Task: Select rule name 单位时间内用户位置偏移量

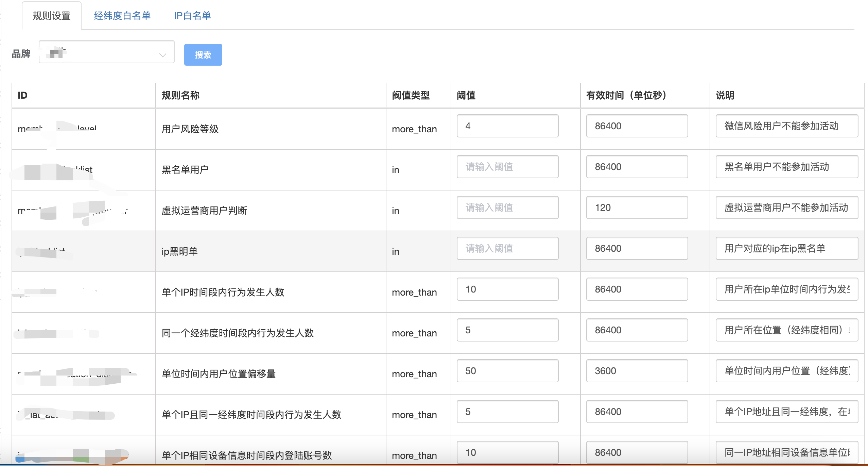Action: tap(219, 374)
